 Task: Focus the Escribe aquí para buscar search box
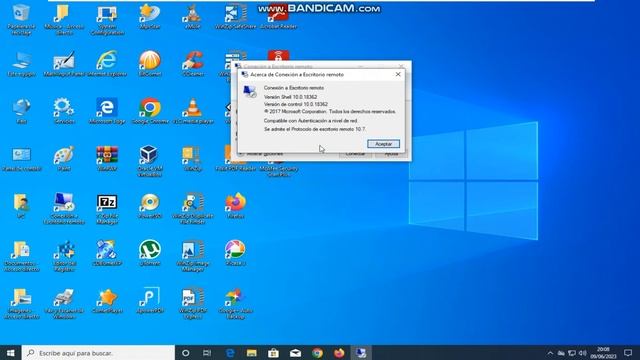(98, 353)
